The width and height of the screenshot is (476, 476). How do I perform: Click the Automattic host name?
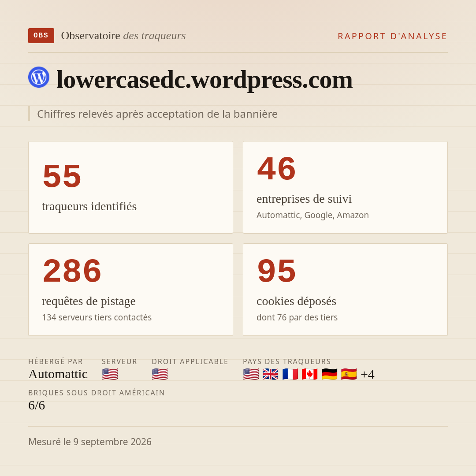pos(58,374)
